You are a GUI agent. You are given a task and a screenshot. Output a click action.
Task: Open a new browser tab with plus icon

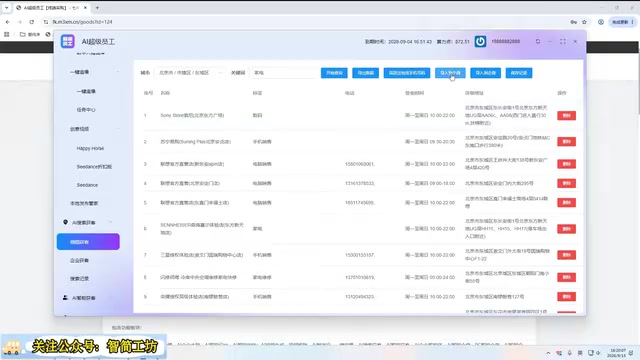coord(97,8)
